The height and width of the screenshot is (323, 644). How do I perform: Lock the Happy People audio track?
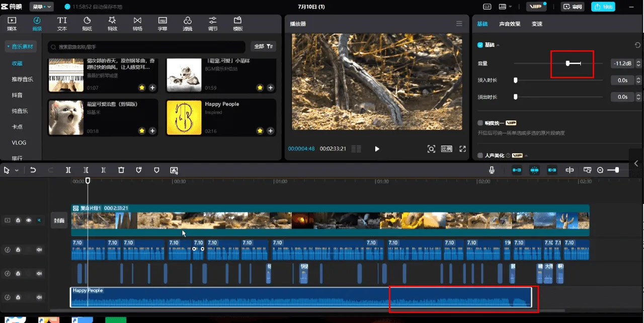coord(18,297)
